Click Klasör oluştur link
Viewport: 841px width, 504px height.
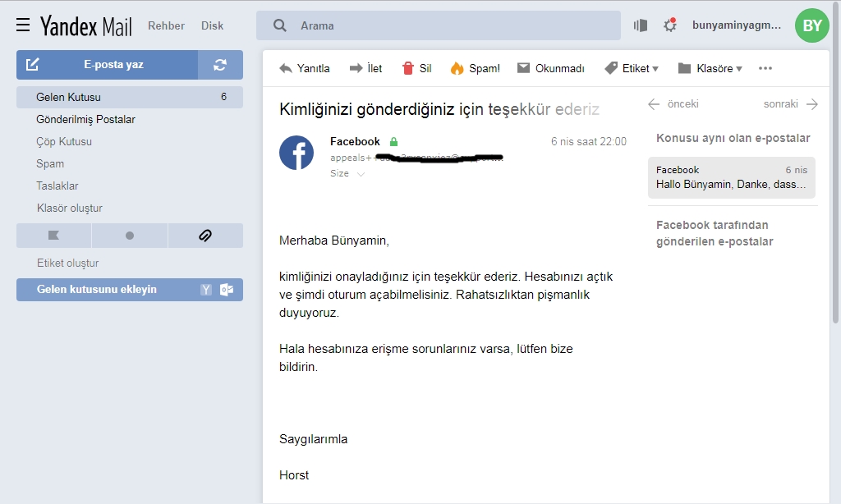[x=70, y=208]
